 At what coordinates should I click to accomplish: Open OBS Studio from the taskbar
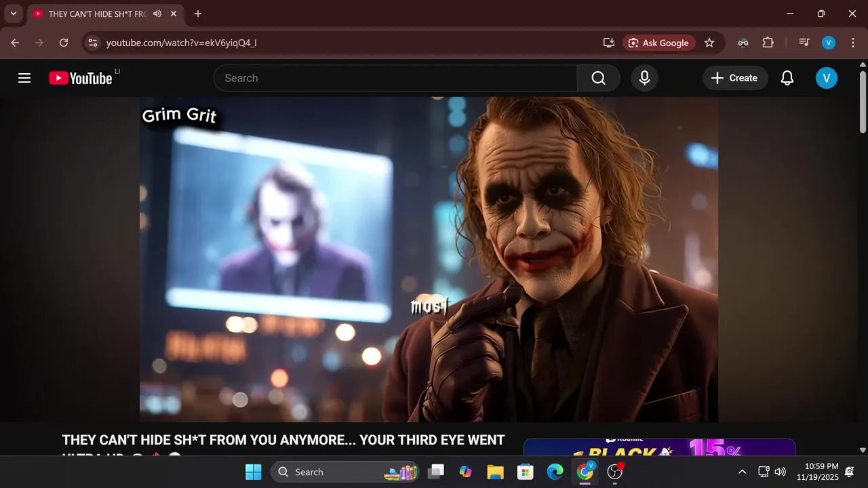click(615, 472)
